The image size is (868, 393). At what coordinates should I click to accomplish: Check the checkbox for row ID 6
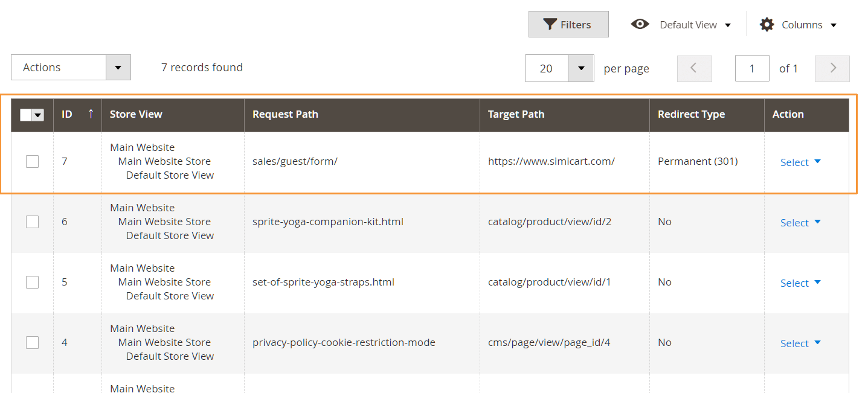[32, 222]
